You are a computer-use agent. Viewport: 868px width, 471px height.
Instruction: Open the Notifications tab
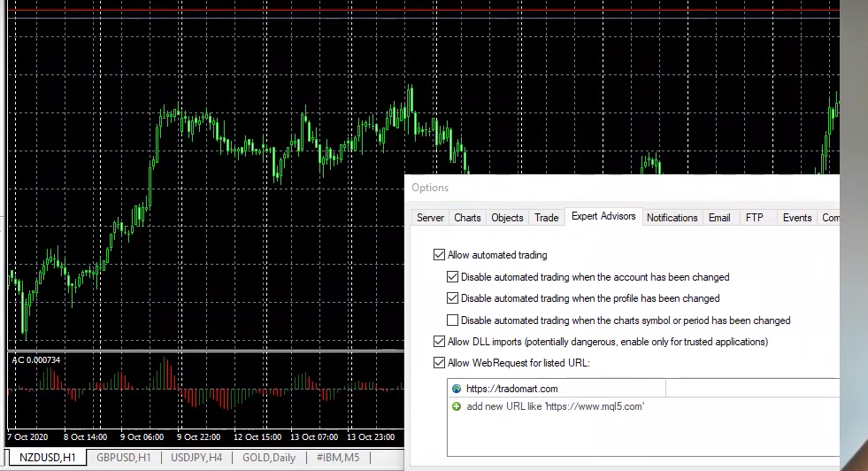click(672, 218)
